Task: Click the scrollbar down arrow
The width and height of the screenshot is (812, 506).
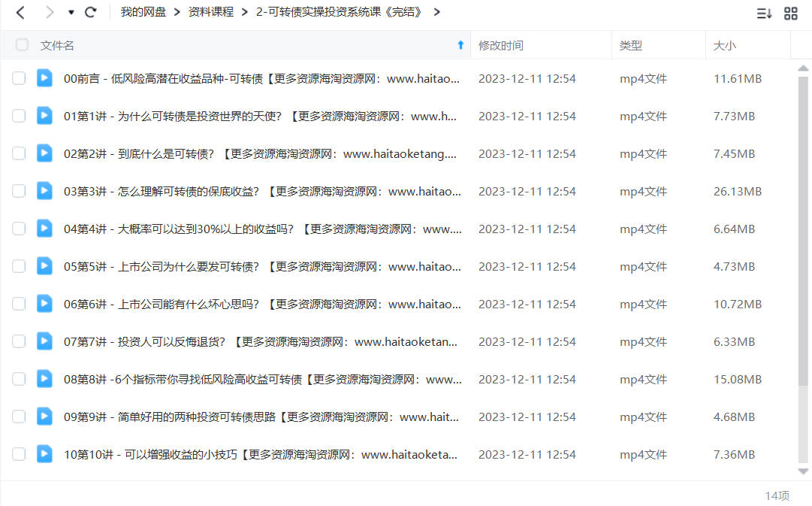Action: 803,471
